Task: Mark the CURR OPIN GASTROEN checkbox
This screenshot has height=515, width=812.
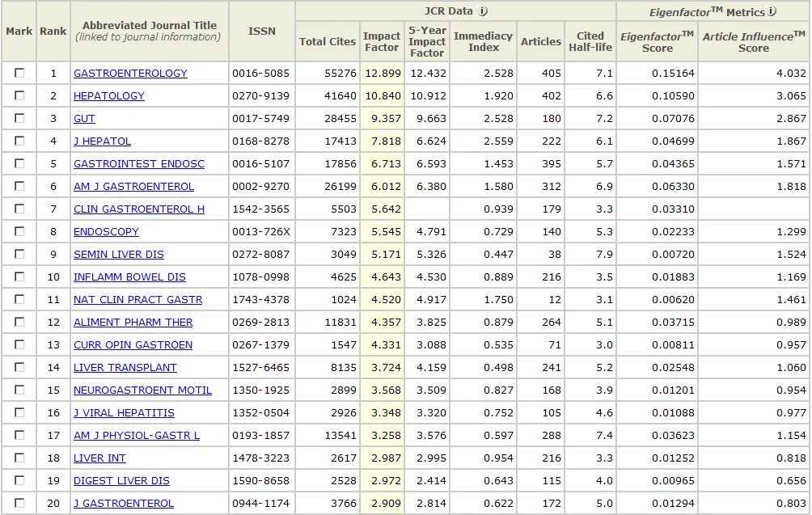Action: click(x=19, y=344)
